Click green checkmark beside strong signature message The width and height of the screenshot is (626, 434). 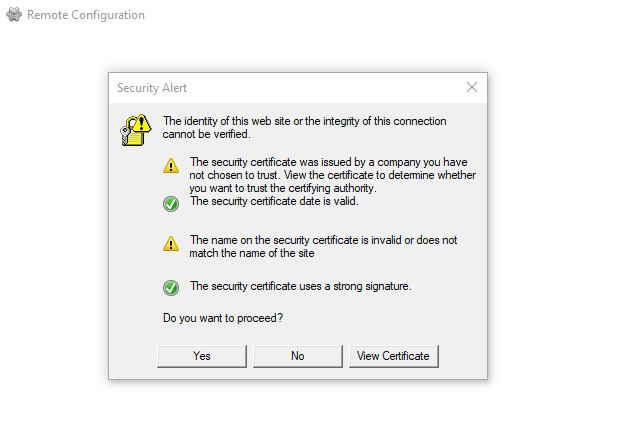[171, 288]
